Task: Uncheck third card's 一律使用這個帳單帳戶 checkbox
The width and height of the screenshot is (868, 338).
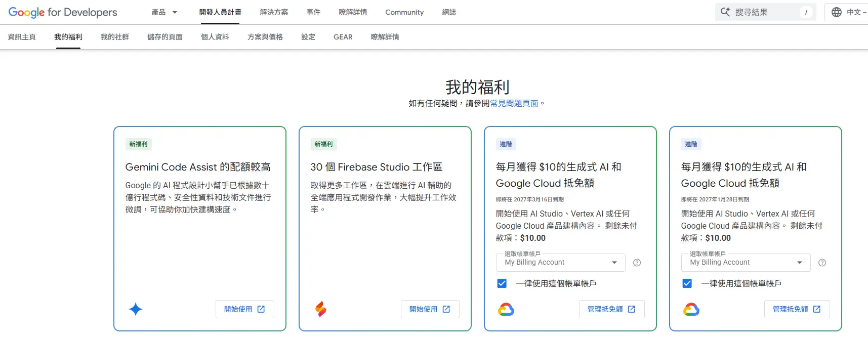Action: coord(502,283)
